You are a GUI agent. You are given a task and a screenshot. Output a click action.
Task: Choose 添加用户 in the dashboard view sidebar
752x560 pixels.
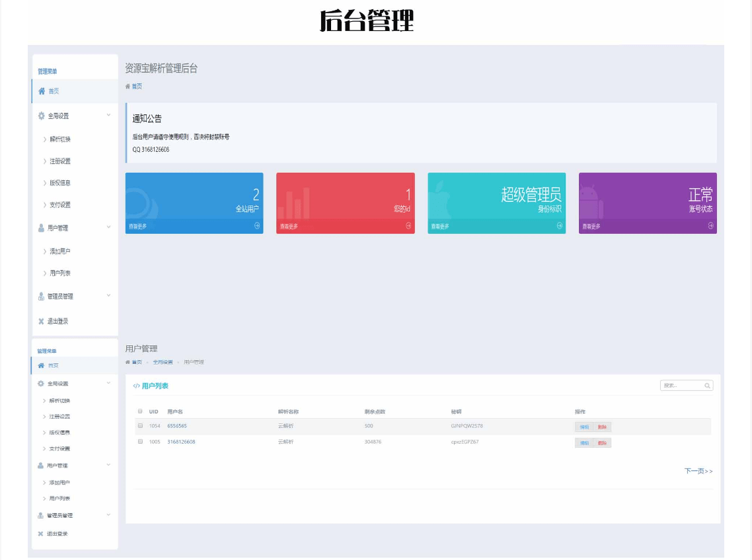(60, 251)
